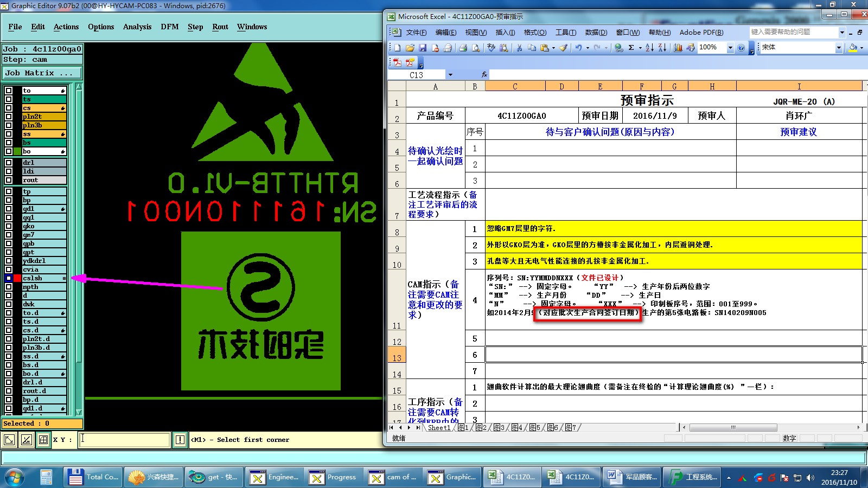The height and width of the screenshot is (488, 868).
Task: Click the Print icon in Excel toolbar
Action: [463, 48]
